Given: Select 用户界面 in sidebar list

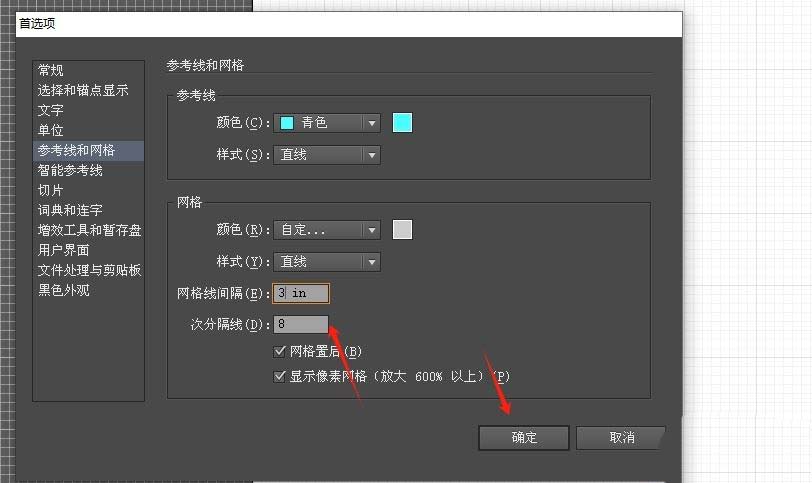Looking at the screenshot, I should [x=64, y=250].
